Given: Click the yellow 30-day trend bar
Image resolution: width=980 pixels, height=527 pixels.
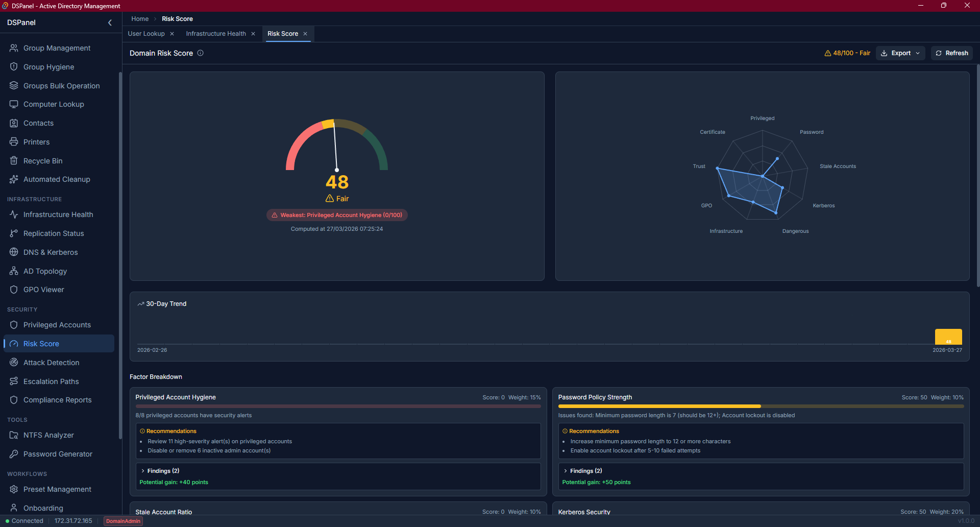Looking at the screenshot, I should [948, 337].
